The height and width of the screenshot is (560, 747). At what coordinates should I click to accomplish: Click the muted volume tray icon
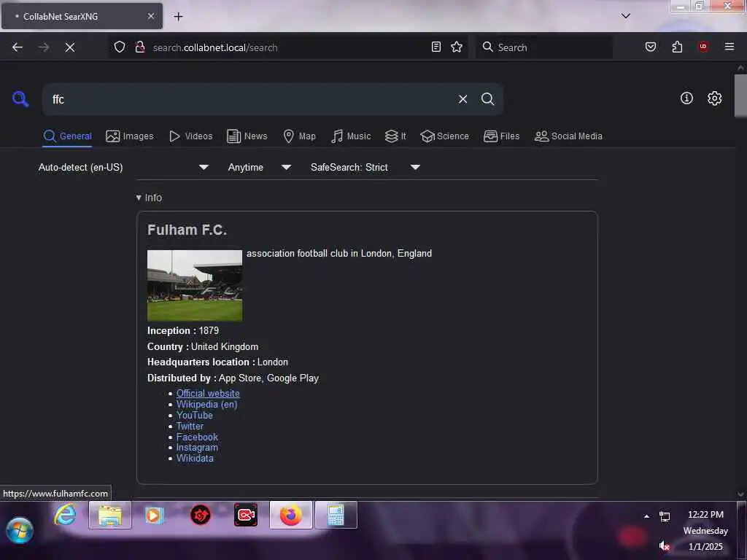665,546
